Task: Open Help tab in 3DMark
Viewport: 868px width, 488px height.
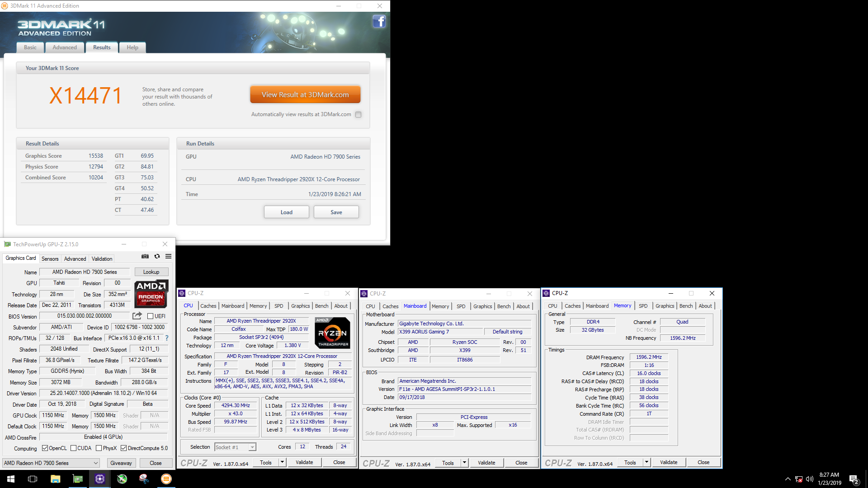Action: click(x=132, y=47)
